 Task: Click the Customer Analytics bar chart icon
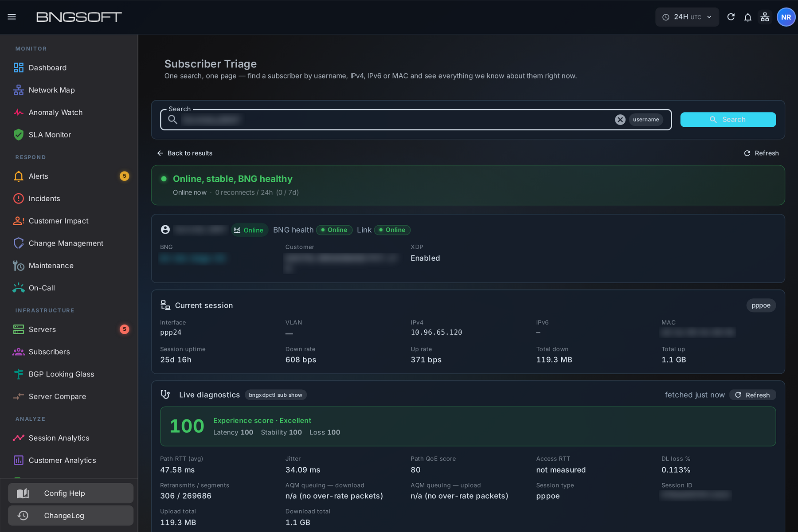tap(19, 460)
